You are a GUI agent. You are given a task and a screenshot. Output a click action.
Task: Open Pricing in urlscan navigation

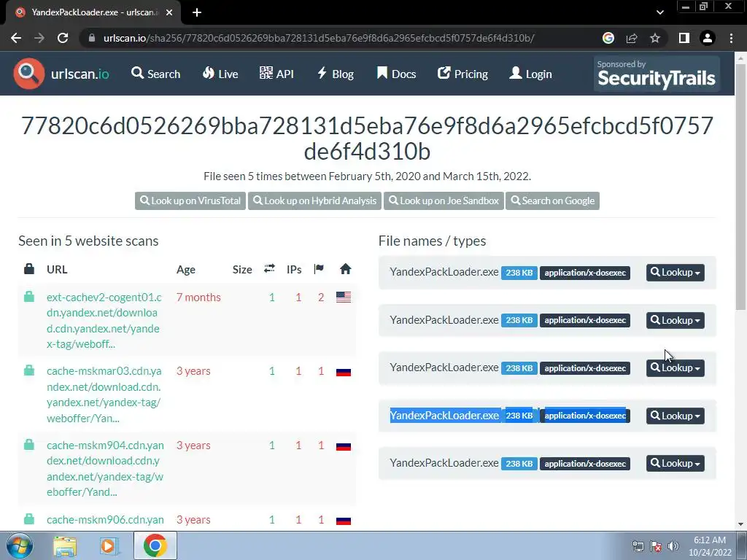coord(462,74)
